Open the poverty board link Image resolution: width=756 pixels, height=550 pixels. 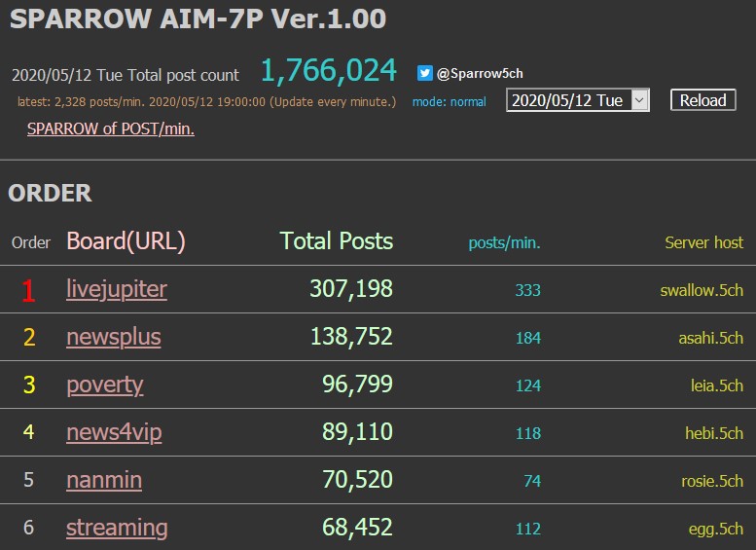(x=105, y=385)
